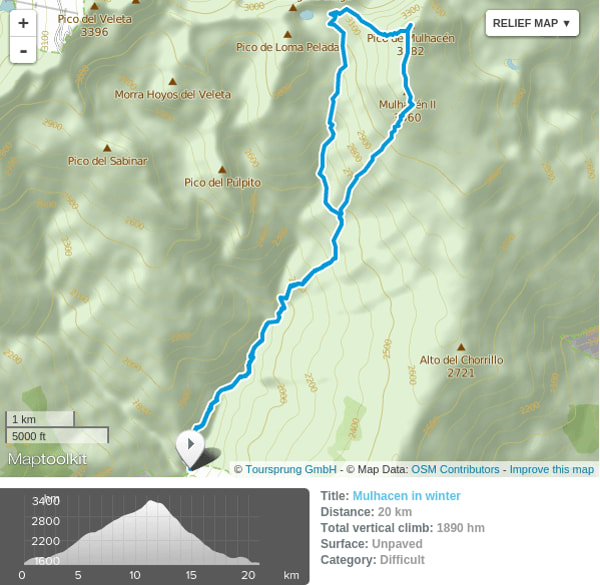Open the OSM Contributors link

(x=455, y=469)
